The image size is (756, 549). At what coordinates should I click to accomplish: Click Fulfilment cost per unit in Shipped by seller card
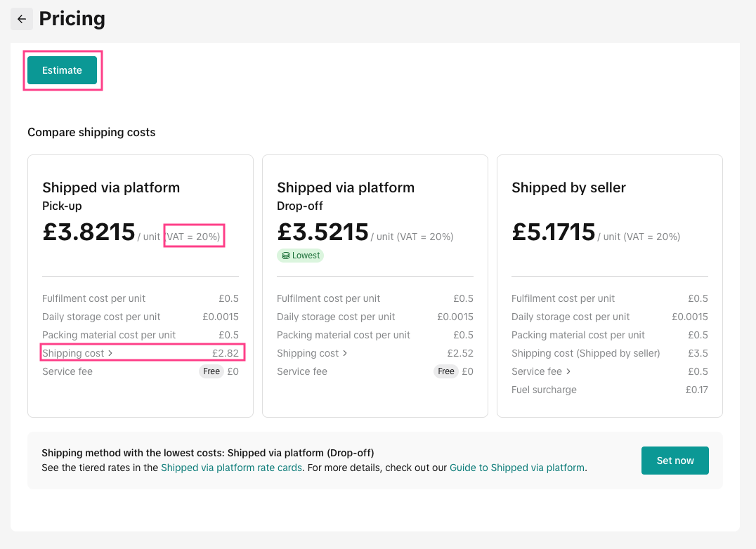563,298
